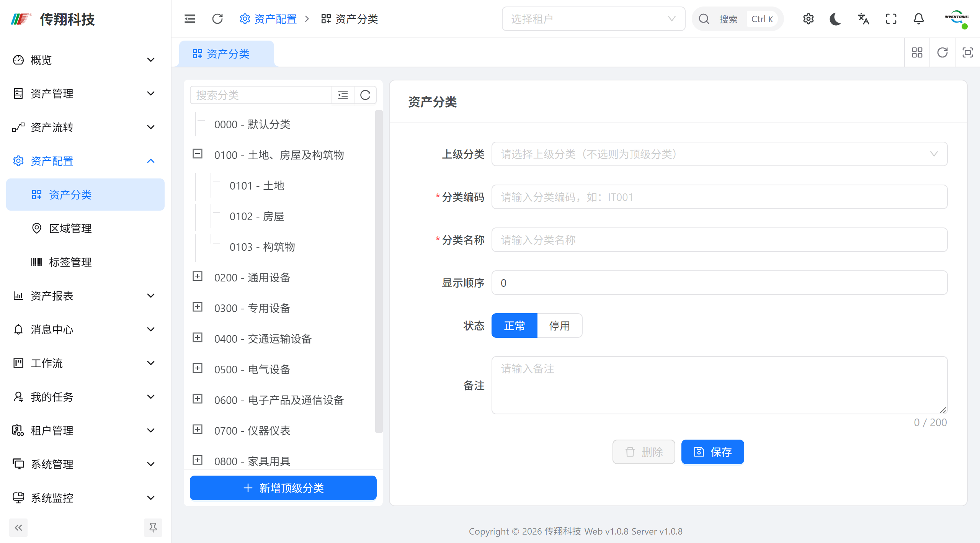Expand the 资产报表 sidebar menu
The width and height of the screenshot is (980, 543).
click(x=85, y=296)
